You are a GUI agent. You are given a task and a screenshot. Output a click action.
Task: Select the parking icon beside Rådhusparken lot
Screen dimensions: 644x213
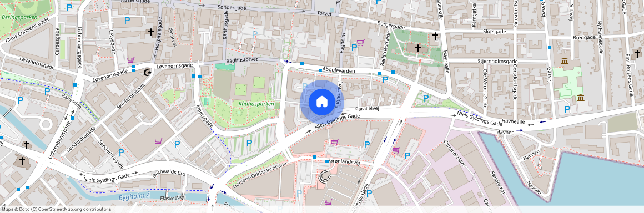click(x=249, y=143)
